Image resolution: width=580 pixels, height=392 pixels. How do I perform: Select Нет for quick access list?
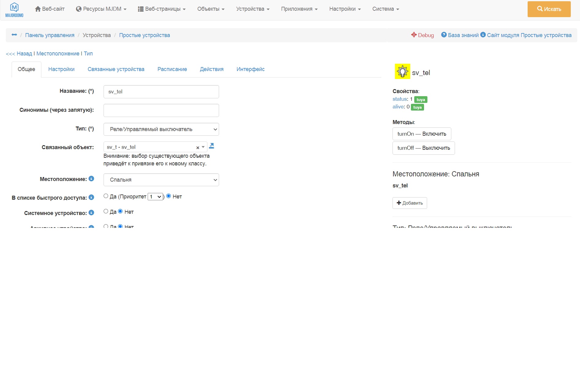click(x=169, y=196)
